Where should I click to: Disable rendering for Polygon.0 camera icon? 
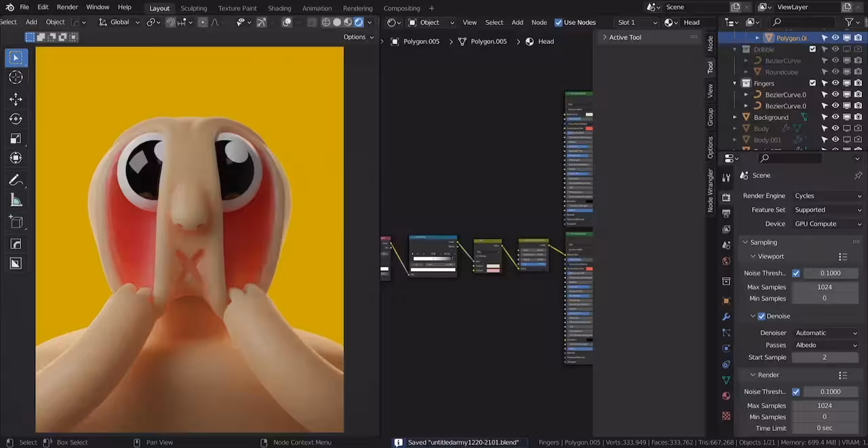(x=858, y=38)
